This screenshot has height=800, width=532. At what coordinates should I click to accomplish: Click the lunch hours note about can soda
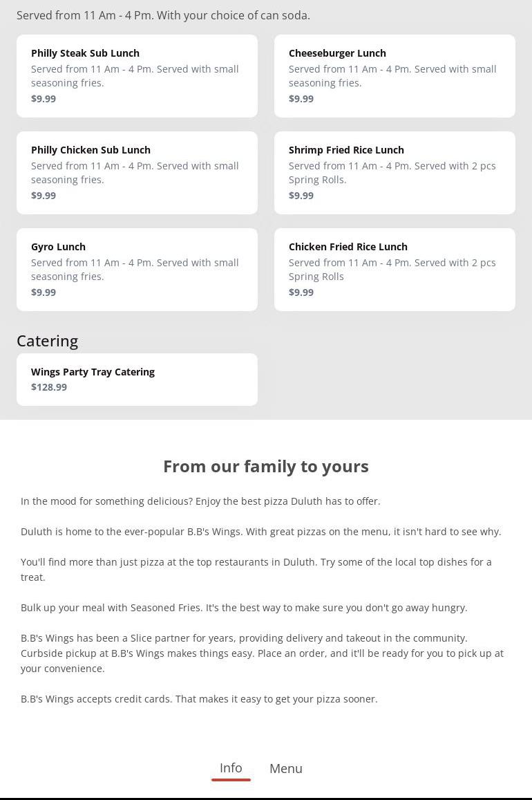point(163,15)
